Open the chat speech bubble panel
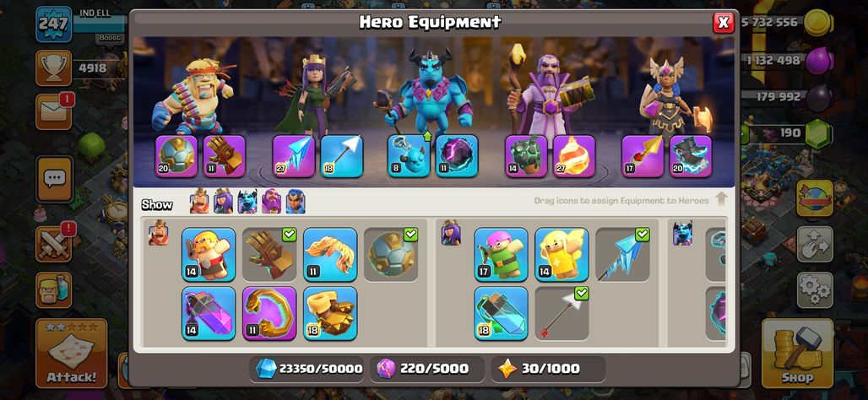The height and width of the screenshot is (400, 868). click(x=54, y=179)
